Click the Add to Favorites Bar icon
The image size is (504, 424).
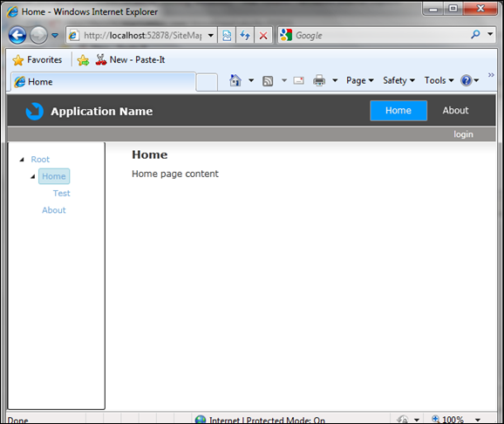(x=83, y=60)
